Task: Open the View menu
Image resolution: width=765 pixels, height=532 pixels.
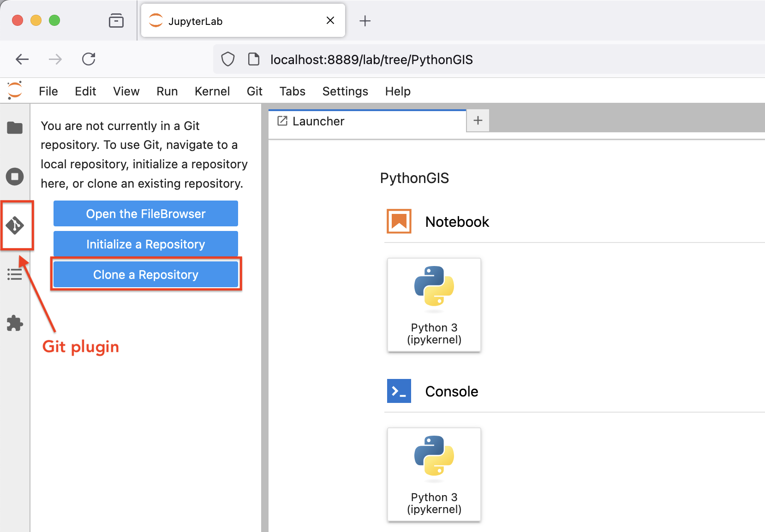Action: click(x=126, y=91)
